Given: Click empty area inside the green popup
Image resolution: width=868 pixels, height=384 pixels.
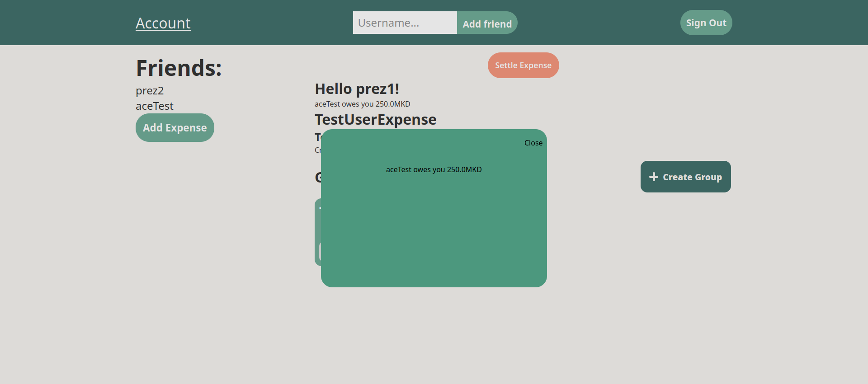Looking at the screenshot, I should (434, 235).
